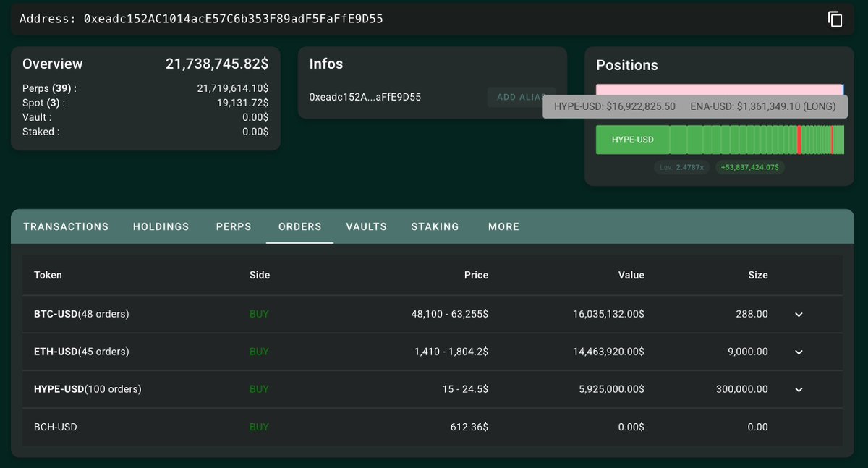868x468 pixels.
Task: Expand the HYPE-USD orders list
Action: [x=799, y=390]
